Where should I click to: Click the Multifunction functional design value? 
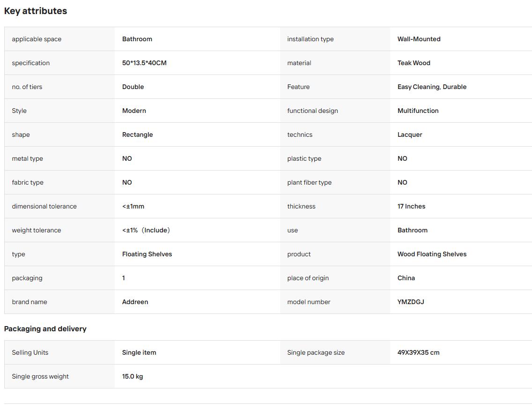[x=418, y=111]
